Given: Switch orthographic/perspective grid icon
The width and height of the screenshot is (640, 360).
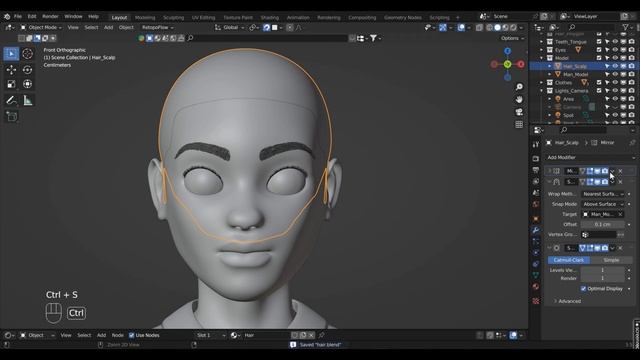Looking at the screenshot, I should point(519,124).
